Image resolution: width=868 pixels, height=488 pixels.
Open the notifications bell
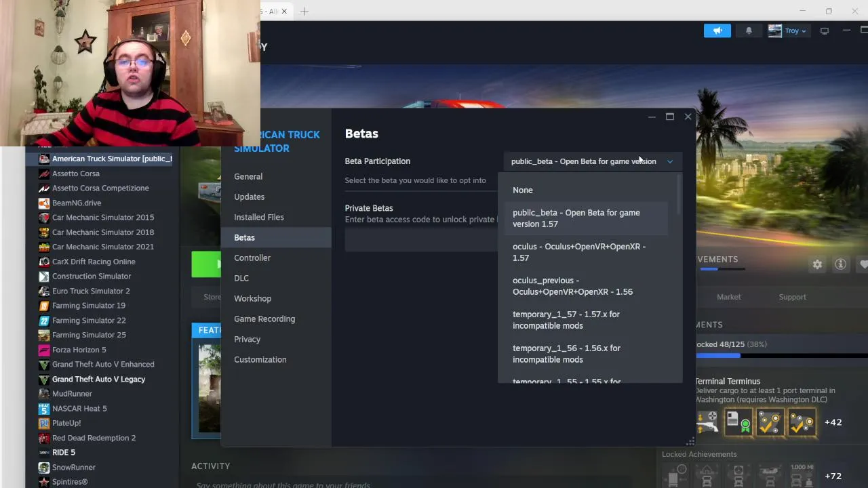[749, 30]
